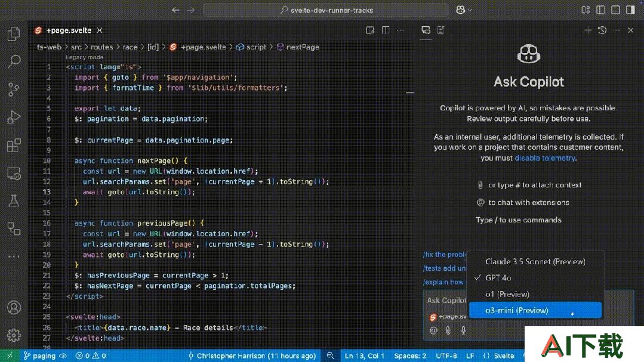This screenshot has height=362, width=644.
Task: Open the Testing flask view
Action: pyautogui.click(x=14, y=201)
